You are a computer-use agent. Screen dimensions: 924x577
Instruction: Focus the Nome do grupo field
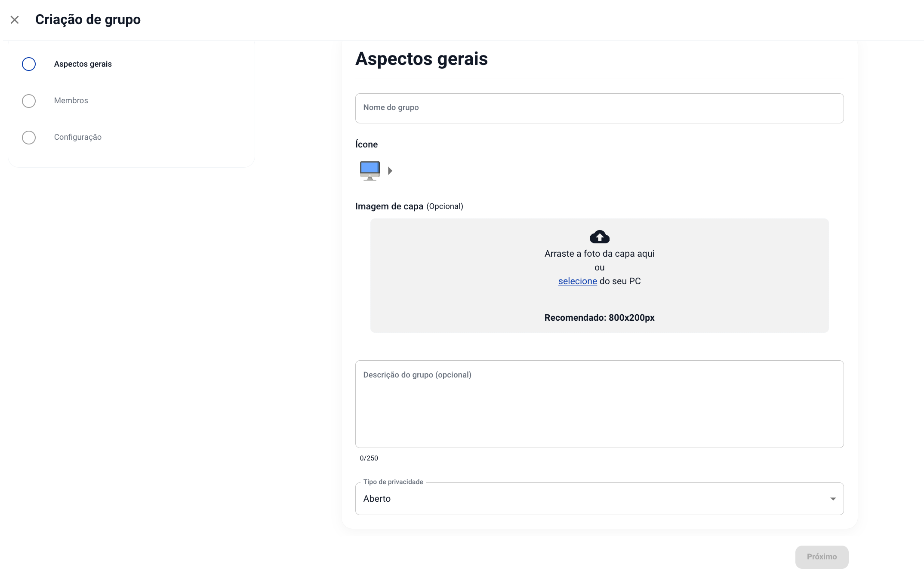coord(599,108)
